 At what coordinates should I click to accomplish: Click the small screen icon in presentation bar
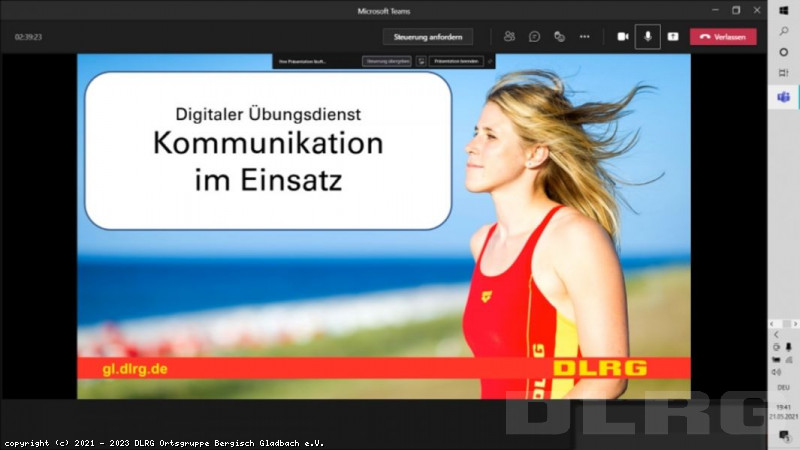[421, 61]
